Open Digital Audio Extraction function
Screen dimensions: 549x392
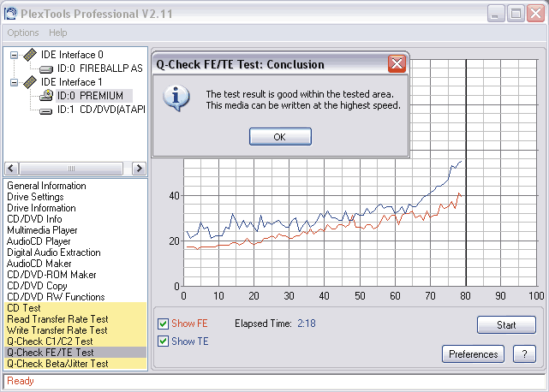click(54, 252)
